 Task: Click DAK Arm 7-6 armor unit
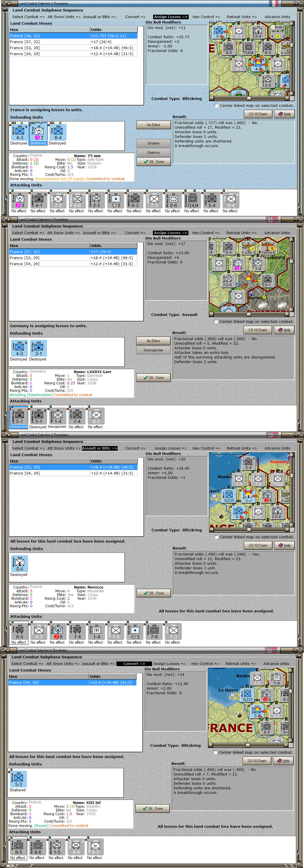[154, 632]
